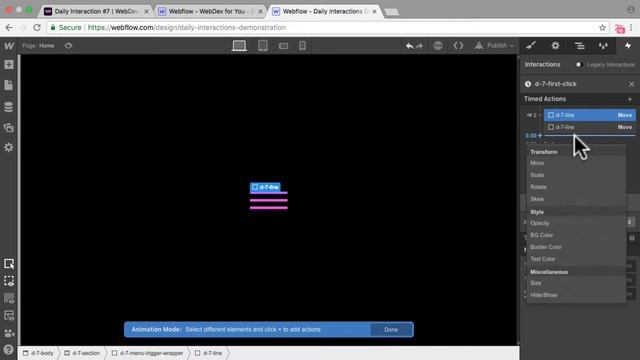Switch to Daily Interaction #7 browser tab
Image resolution: width=640 pixels, height=360 pixels.
point(96,11)
